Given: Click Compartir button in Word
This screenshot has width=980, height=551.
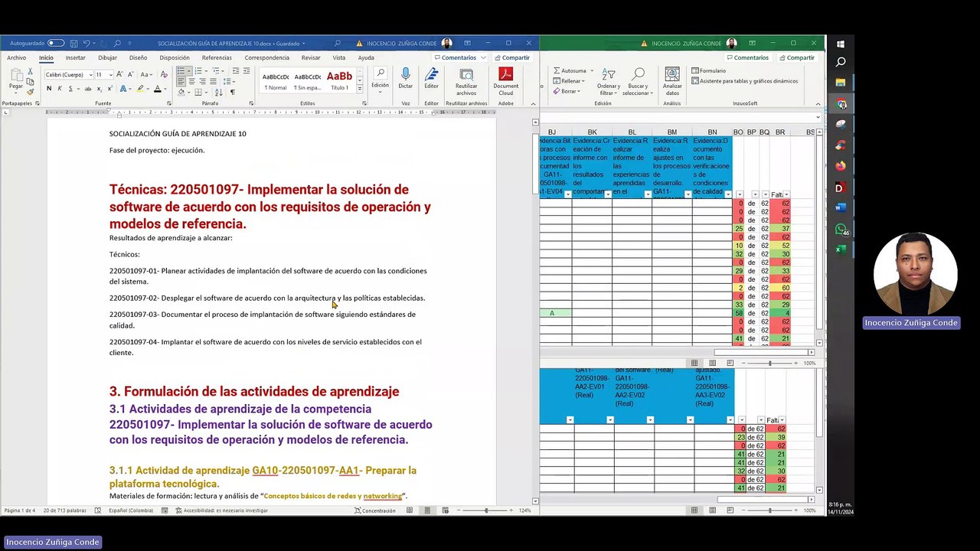Looking at the screenshot, I should tap(511, 57).
